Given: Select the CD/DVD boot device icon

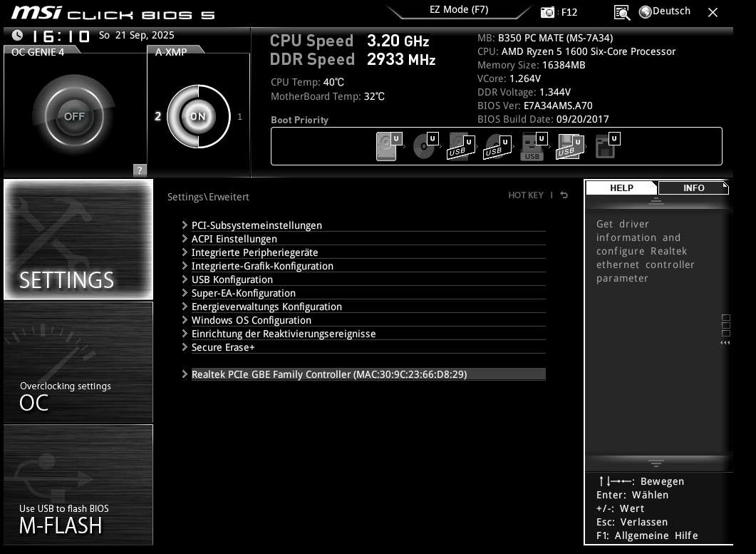Looking at the screenshot, I should coord(425,146).
